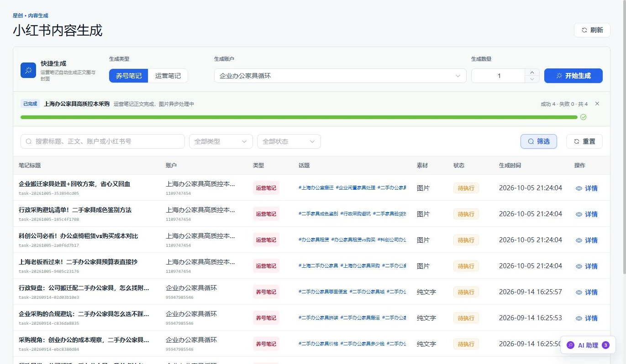Click the #二手家具成色鉴别 topic tag
626x364 pixels.
click(318, 214)
